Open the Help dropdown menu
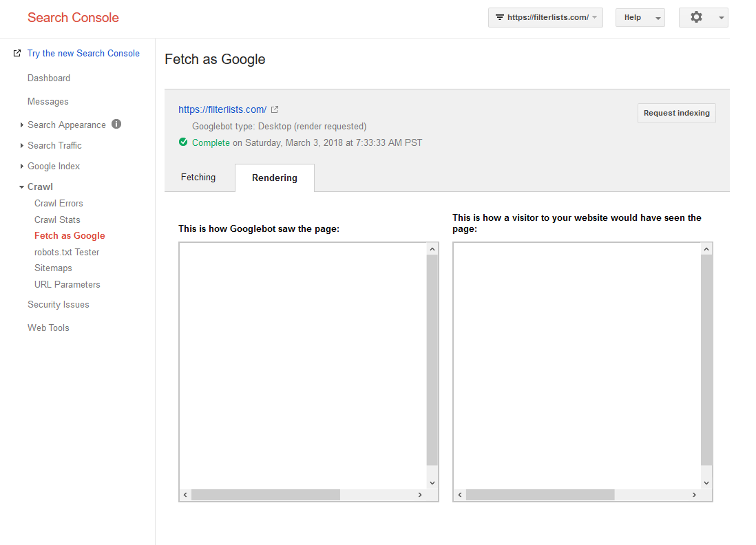The width and height of the screenshot is (756, 545). [640, 17]
